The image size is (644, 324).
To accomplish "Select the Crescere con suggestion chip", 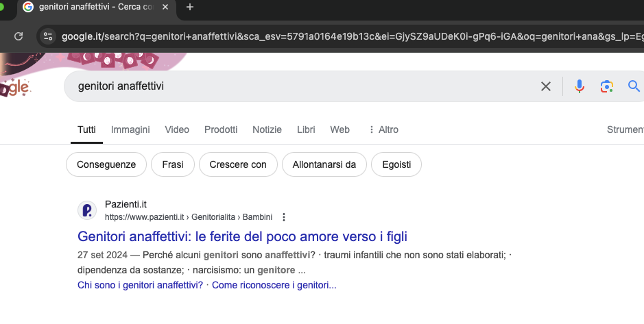I will click(238, 164).
